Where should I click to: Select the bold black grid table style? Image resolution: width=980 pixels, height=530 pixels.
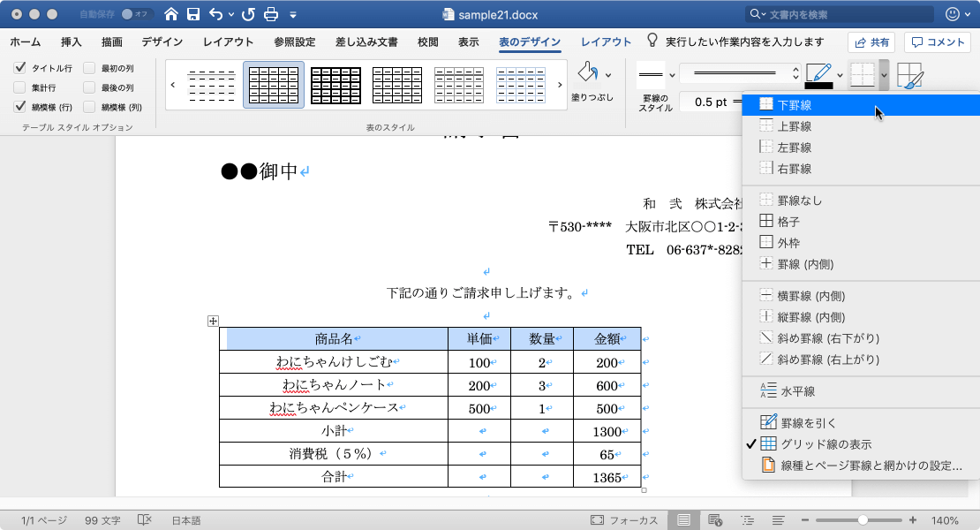pyautogui.click(x=335, y=85)
